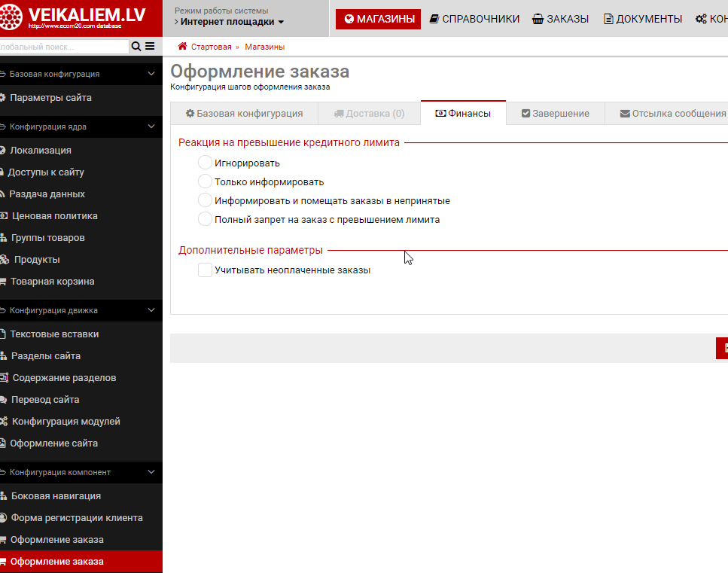Select Только информировать radio option
Image resolution: width=728 pixels, height=573 pixels.
205,181
